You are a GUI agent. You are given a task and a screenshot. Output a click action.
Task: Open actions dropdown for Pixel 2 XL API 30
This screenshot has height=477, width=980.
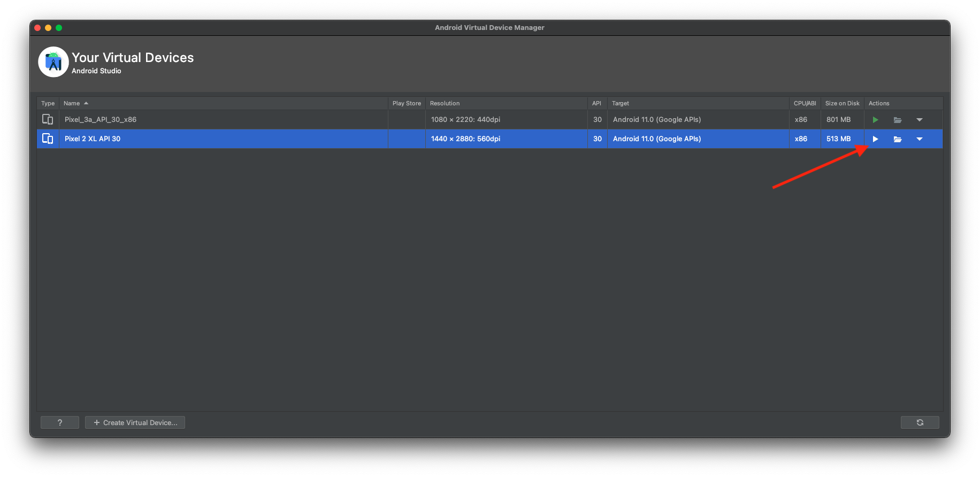920,139
